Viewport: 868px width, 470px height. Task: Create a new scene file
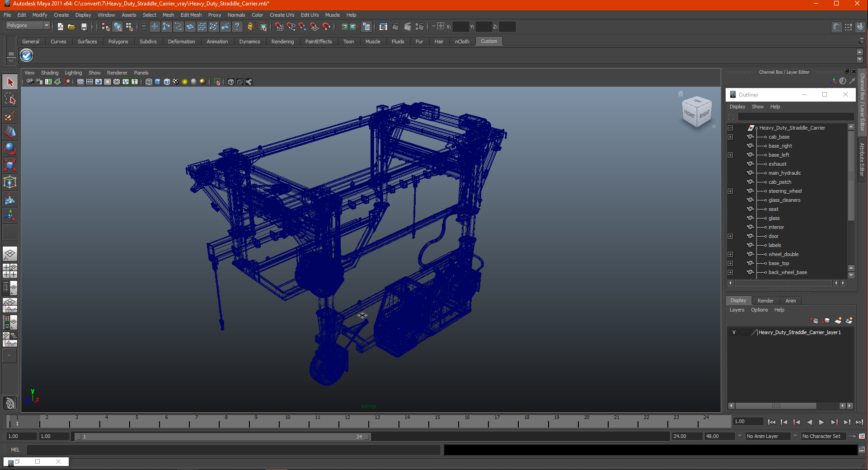[x=61, y=27]
